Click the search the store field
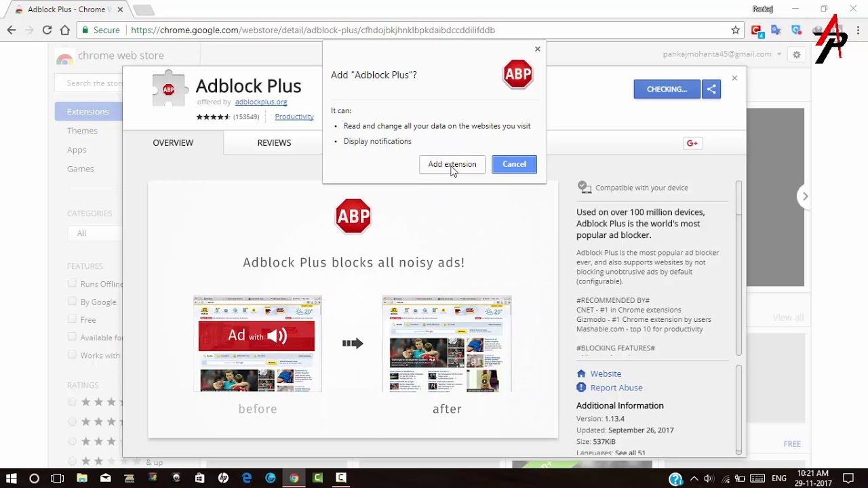Image resolution: width=868 pixels, height=488 pixels. tap(89, 83)
